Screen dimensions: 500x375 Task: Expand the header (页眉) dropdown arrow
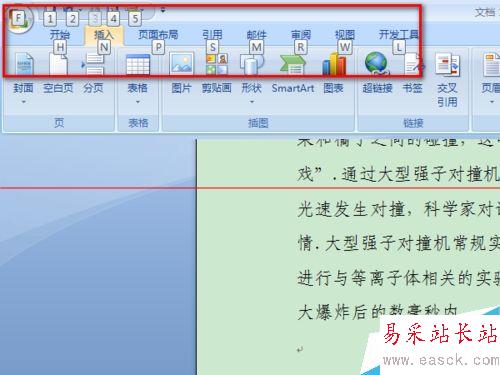tap(492, 102)
